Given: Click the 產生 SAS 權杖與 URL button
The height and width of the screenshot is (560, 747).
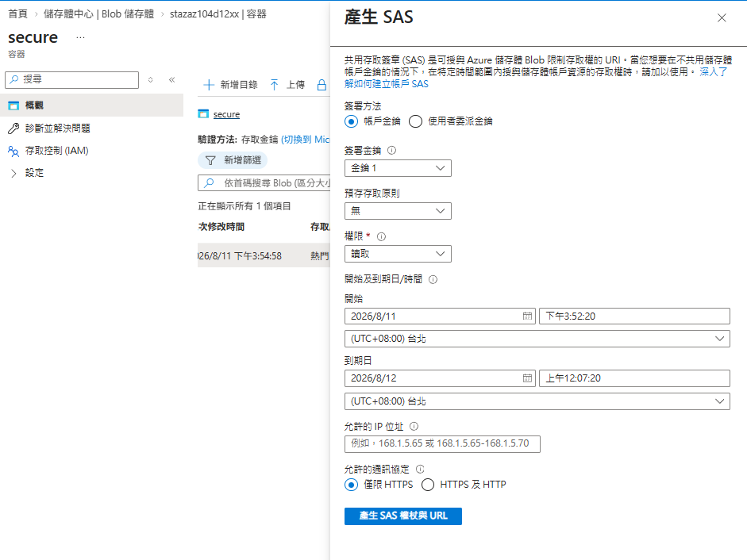Looking at the screenshot, I should pyautogui.click(x=403, y=516).
